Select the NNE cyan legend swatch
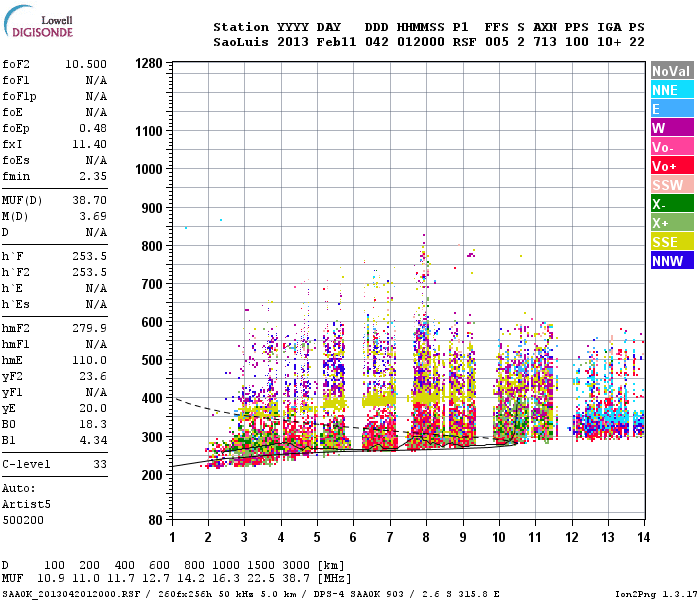The height and width of the screenshot is (600, 700). pos(672,90)
